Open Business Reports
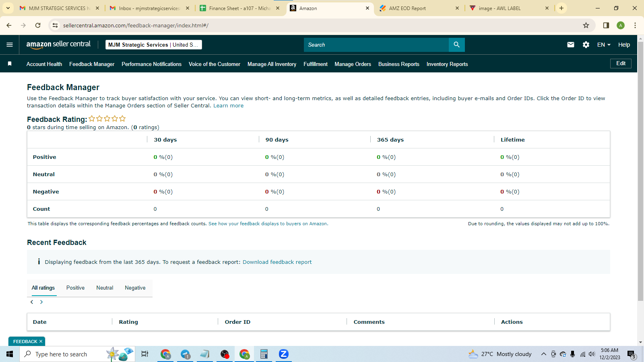 point(399,64)
